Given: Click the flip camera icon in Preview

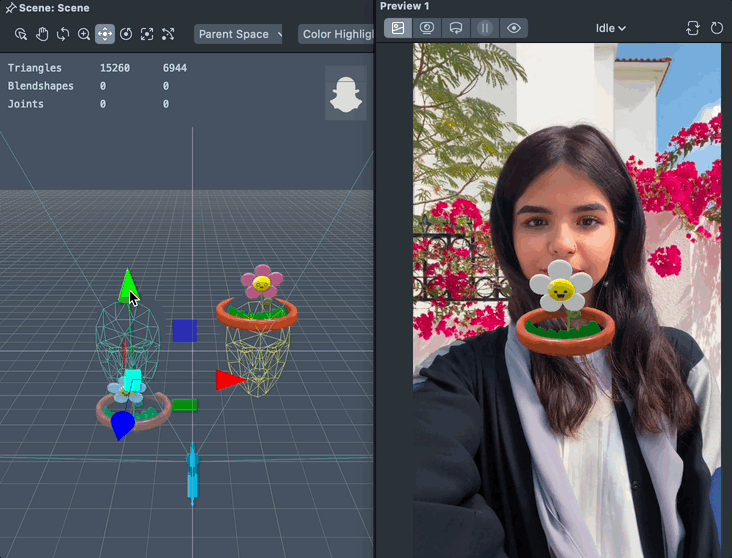Looking at the screenshot, I should click(693, 28).
